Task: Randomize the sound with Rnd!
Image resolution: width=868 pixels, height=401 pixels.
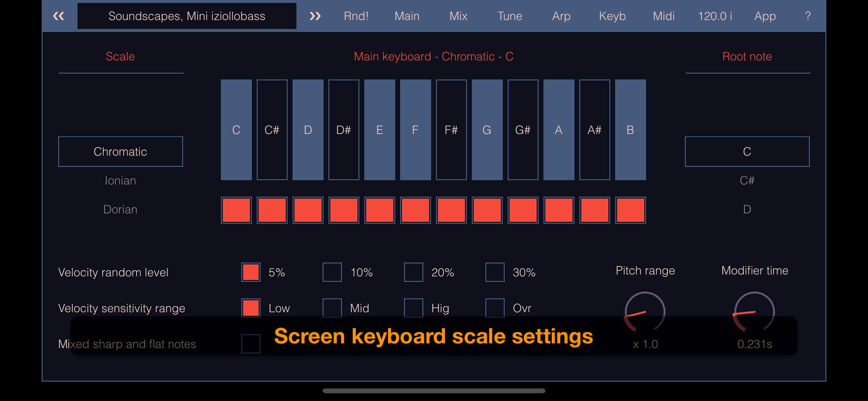Action: tap(356, 15)
